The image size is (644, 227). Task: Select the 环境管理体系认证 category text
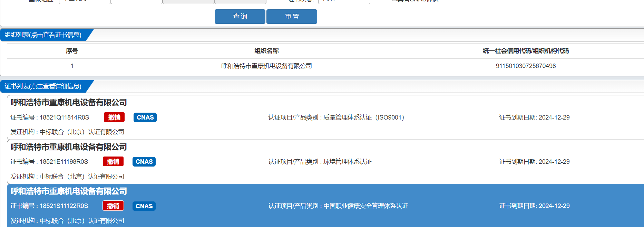coord(348,162)
